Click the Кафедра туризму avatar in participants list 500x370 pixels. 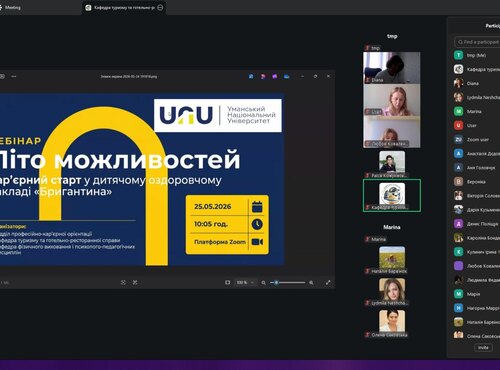pyautogui.click(x=459, y=69)
